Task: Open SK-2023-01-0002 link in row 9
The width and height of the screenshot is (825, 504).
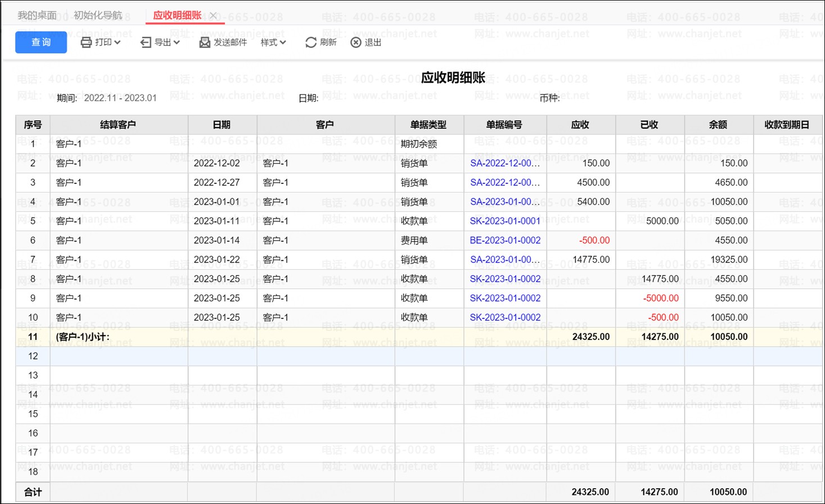Action: [505, 298]
